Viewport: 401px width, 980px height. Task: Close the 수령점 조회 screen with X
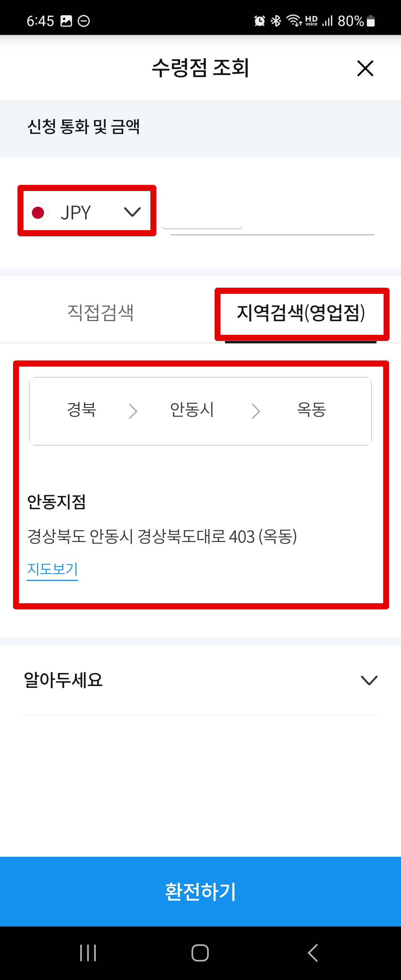(365, 68)
